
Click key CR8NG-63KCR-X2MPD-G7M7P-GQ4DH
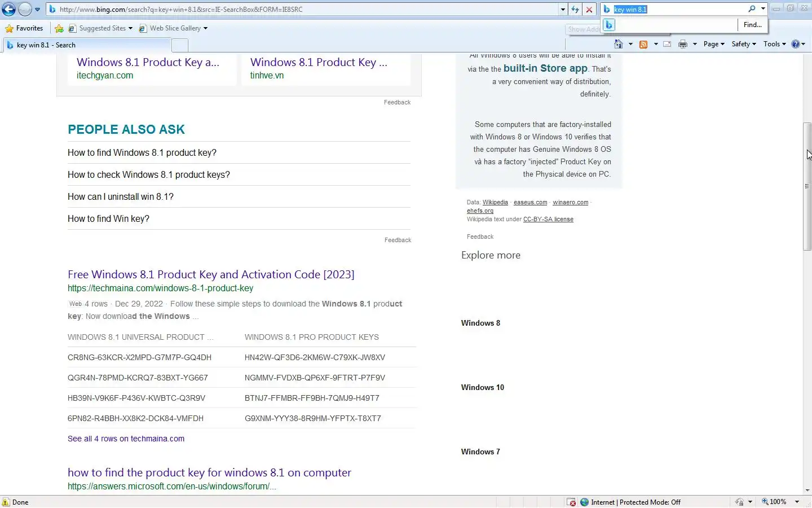[x=139, y=357]
